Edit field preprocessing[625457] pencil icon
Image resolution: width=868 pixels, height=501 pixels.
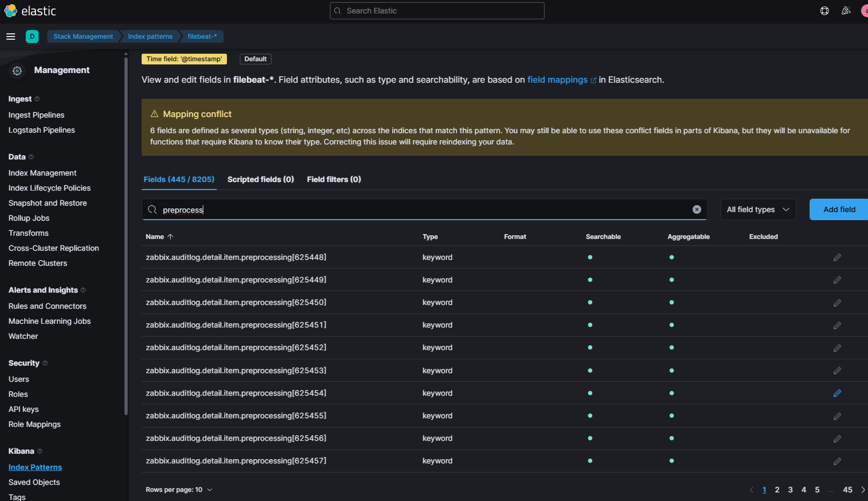coord(837,461)
